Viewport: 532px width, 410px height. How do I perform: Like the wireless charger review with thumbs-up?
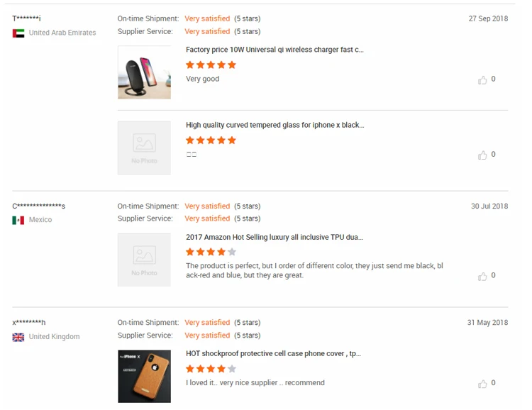(x=483, y=80)
